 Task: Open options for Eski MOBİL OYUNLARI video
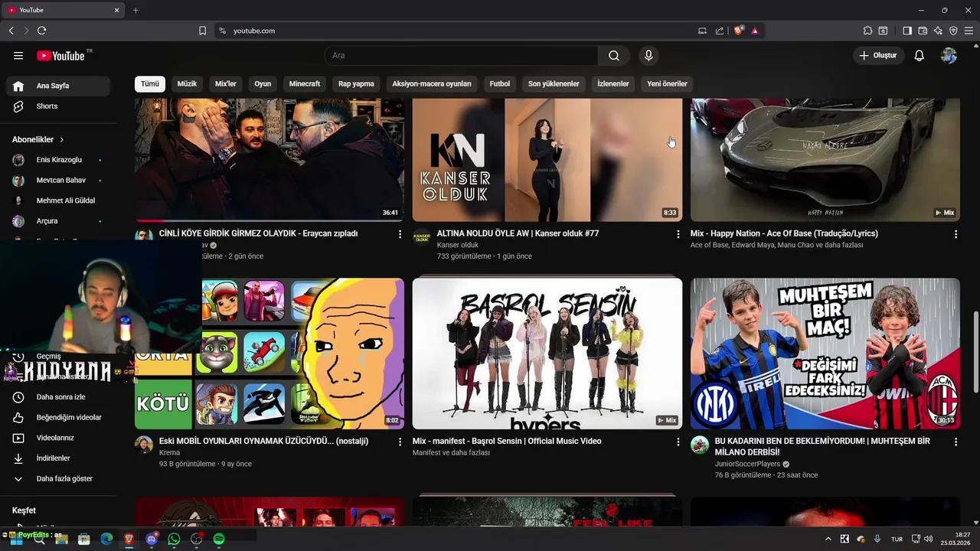coord(400,442)
